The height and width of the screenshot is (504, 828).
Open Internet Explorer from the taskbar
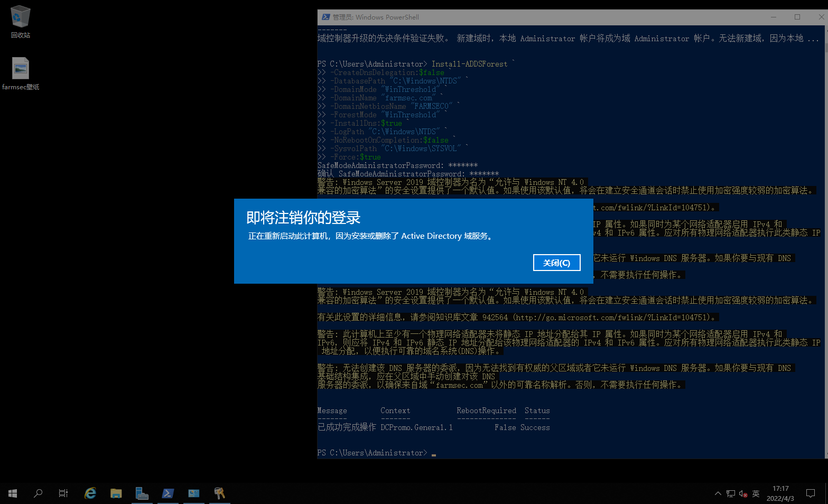(90, 493)
